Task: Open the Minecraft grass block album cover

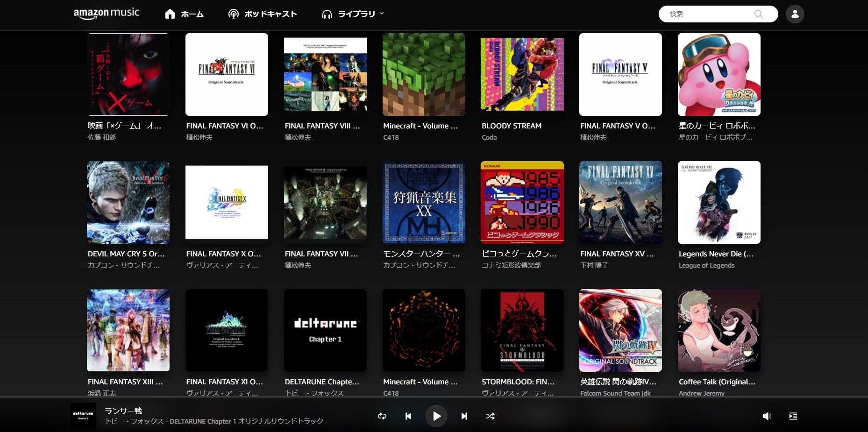Action: pos(424,74)
